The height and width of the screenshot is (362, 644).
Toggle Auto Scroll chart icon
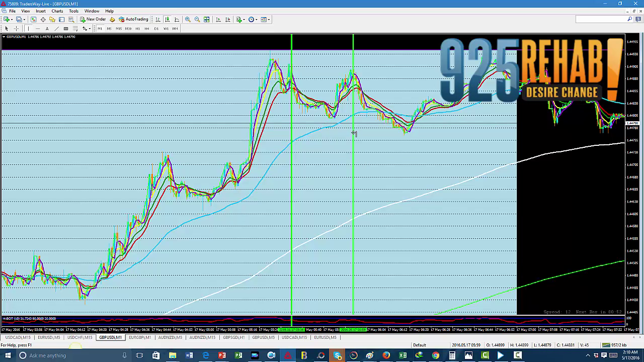(x=218, y=20)
